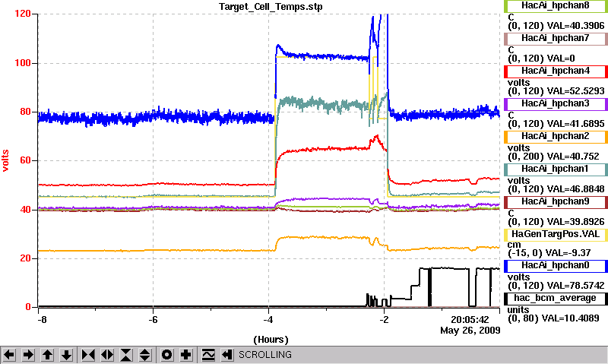The width and height of the screenshot is (608, 364).
Task: Select the HaGenTargPos.VAL legend entry
Action: tap(556, 235)
